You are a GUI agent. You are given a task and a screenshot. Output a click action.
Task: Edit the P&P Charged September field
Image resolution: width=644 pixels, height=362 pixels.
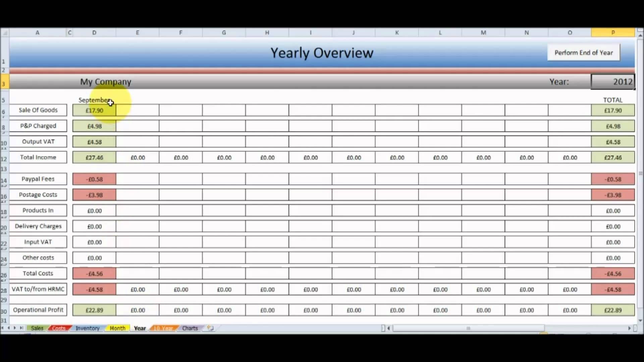click(x=94, y=126)
